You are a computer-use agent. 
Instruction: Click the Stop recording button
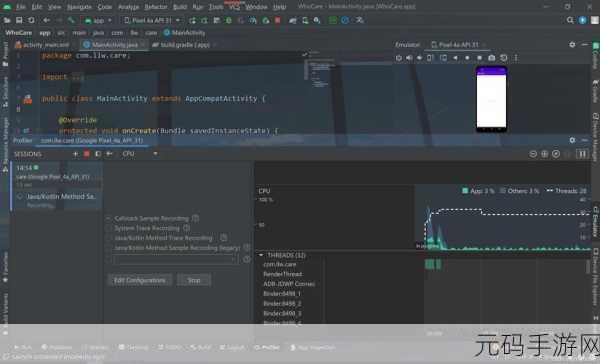pyautogui.click(x=194, y=280)
